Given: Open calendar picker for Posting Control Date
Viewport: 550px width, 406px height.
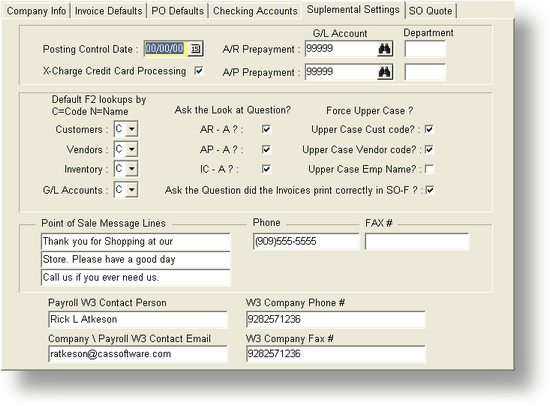Looking at the screenshot, I should tap(195, 48).
